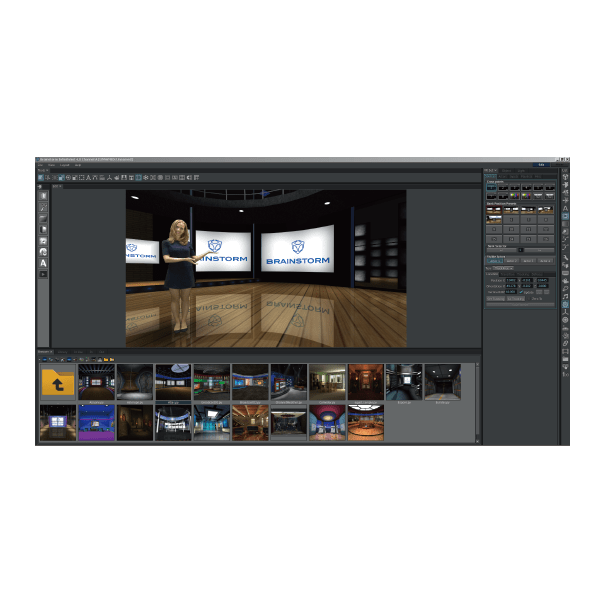This screenshot has height=600, width=600.
Task: Open the Layout menu
Action: (64, 165)
